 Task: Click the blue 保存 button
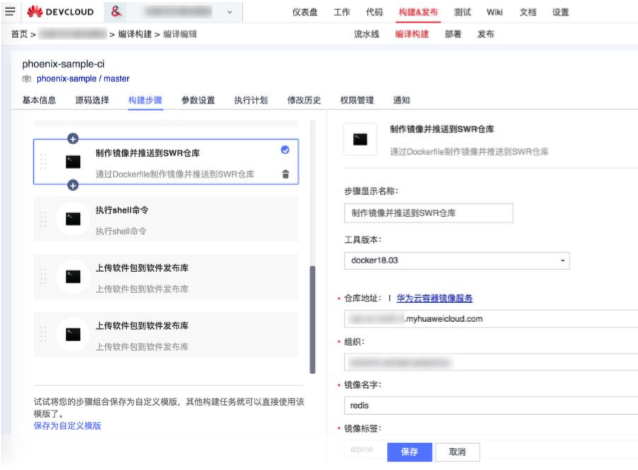tap(409, 452)
